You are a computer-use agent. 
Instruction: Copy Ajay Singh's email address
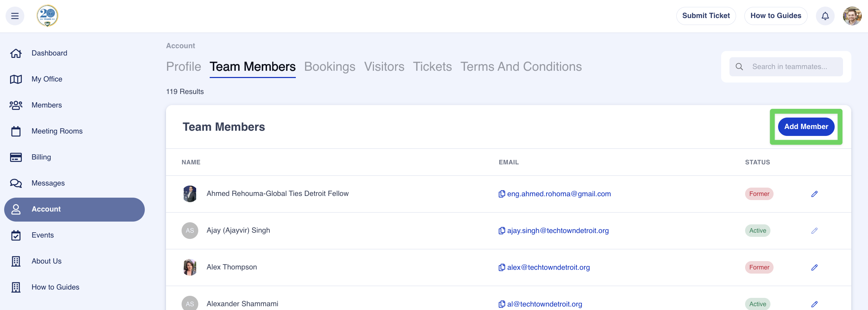[502, 231]
